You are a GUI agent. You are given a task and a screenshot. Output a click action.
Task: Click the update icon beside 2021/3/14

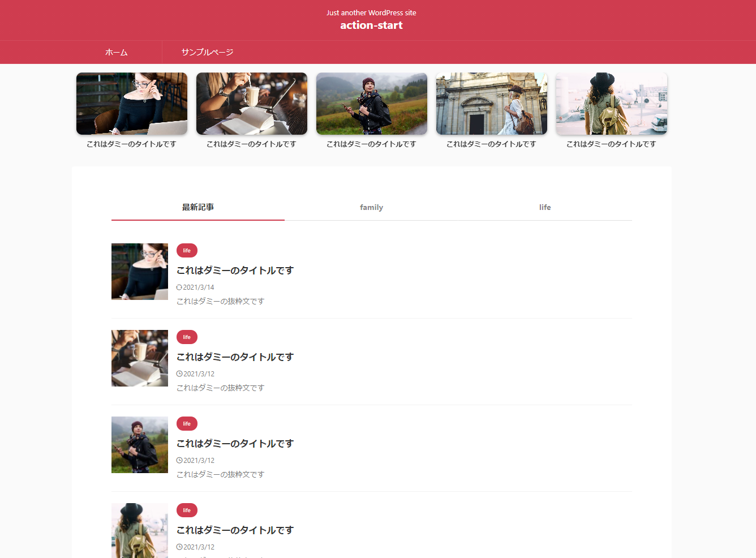pos(179,287)
